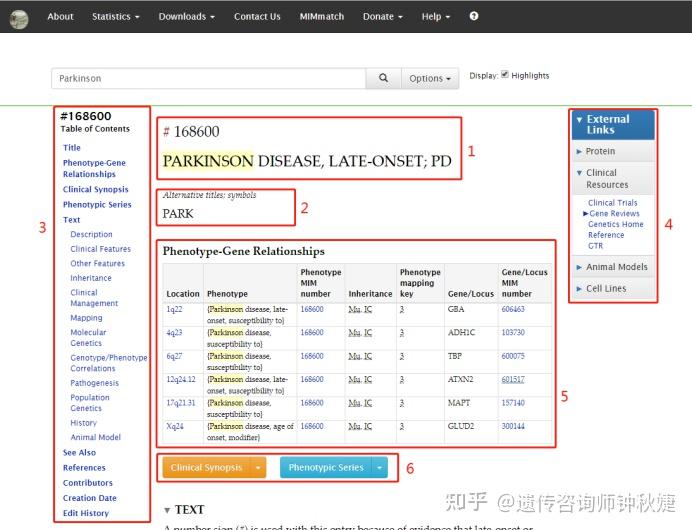Viewport: 692px width, 530px height.
Task: Open gene MIM number 601517
Action: pos(513,380)
